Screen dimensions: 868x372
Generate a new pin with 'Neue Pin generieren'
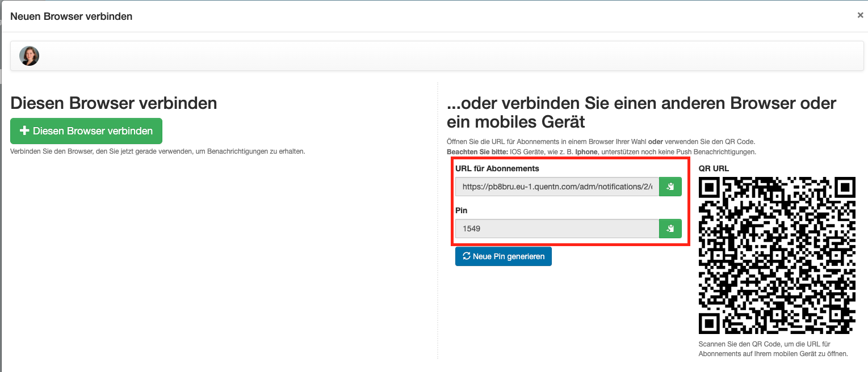(x=504, y=256)
